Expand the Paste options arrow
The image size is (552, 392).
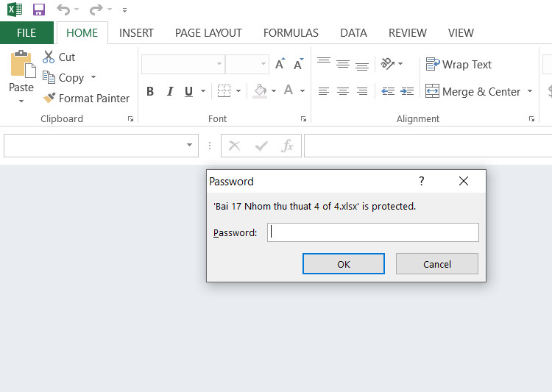coord(21,101)
